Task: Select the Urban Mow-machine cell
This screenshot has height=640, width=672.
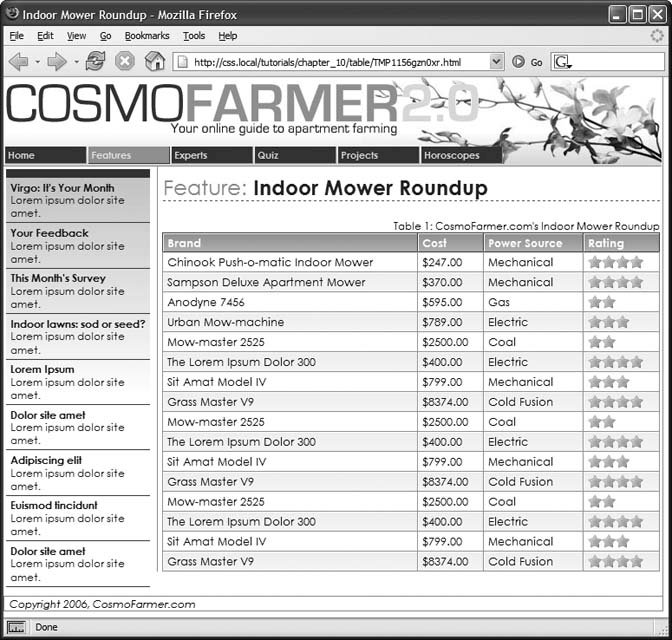Action: point(290,322)
